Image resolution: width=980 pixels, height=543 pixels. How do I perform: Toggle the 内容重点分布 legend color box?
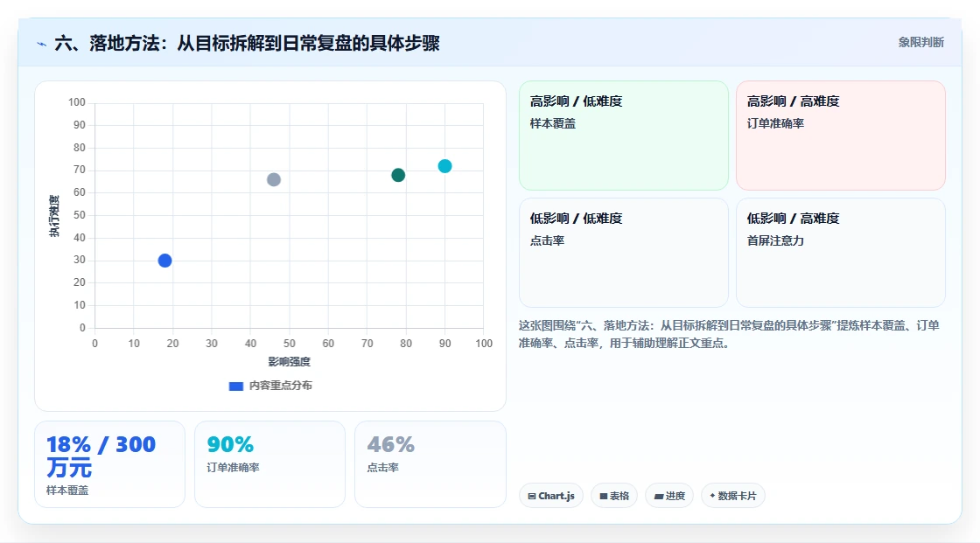coord(236,386)
